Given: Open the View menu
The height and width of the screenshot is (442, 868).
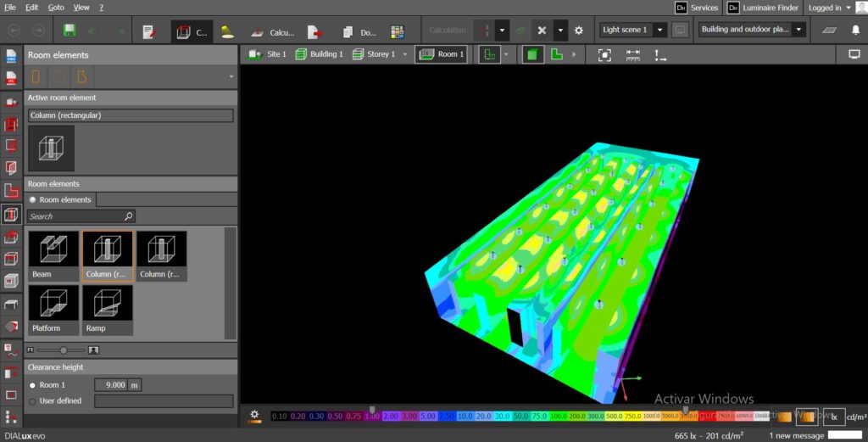Looking at the screenshot, I should coord(81,7).
